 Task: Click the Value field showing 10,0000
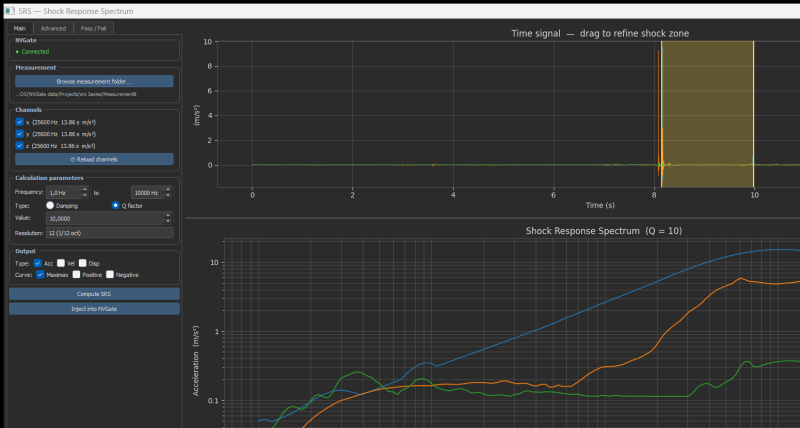105,218
